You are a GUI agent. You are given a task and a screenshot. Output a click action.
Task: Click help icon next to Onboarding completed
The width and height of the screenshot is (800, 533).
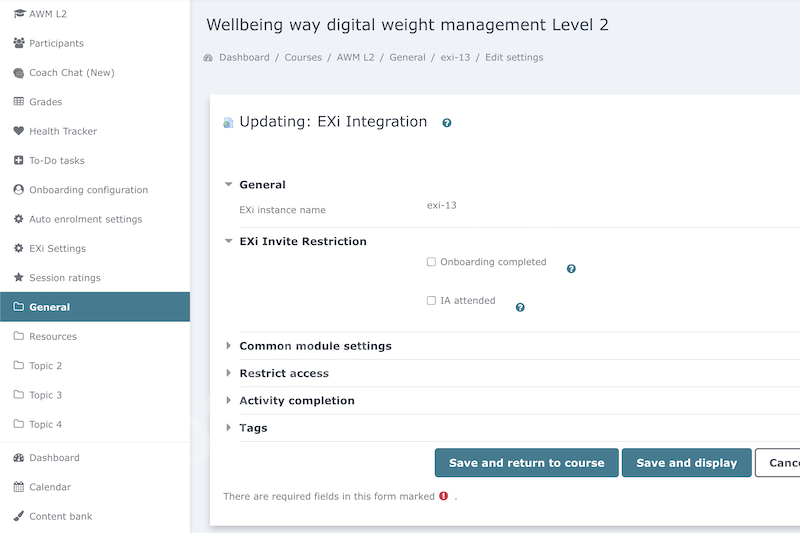[x=571, y=269]
